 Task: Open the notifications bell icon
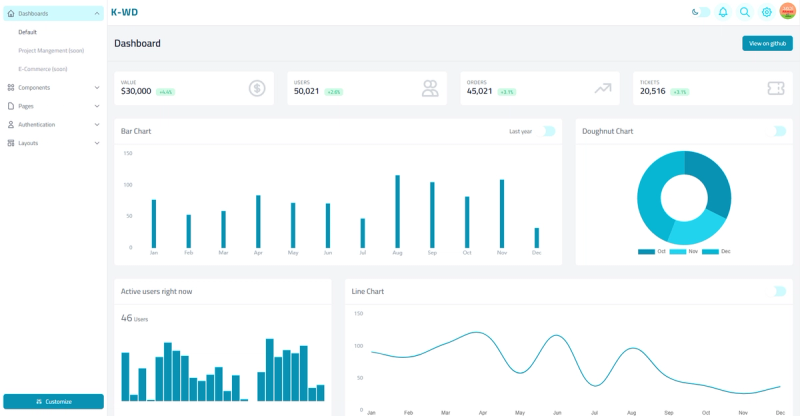point(722,12)
